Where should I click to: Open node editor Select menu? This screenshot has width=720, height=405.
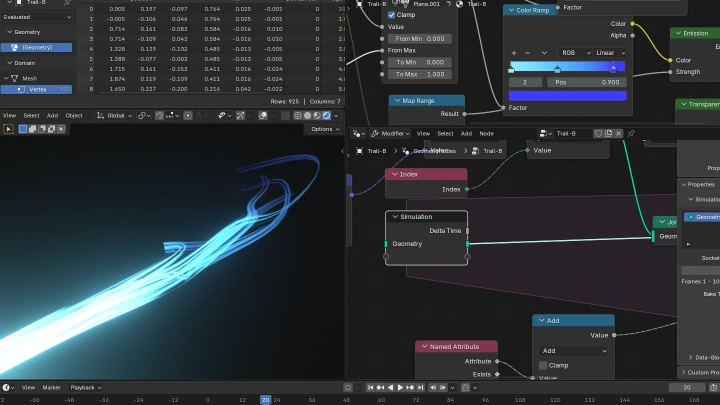pyautogui.click(x=445, y=134)
